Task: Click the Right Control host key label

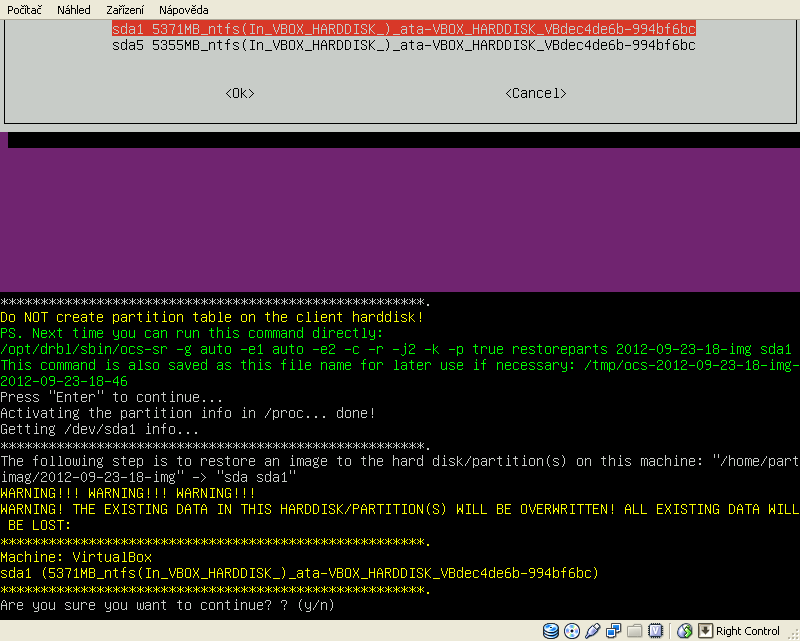Action: tap(748, 631)
